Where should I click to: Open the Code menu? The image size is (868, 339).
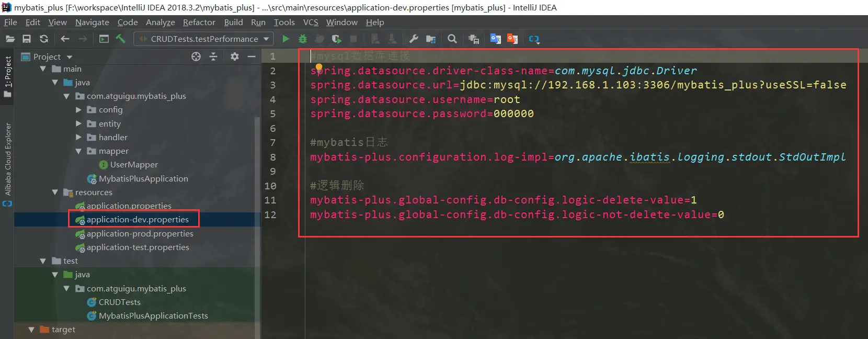(128, 22)
